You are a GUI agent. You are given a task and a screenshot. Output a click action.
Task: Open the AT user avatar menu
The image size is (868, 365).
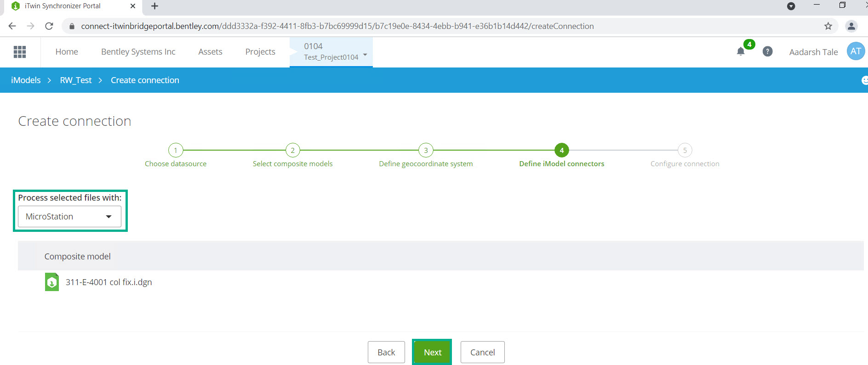click(x=856, y=51)
